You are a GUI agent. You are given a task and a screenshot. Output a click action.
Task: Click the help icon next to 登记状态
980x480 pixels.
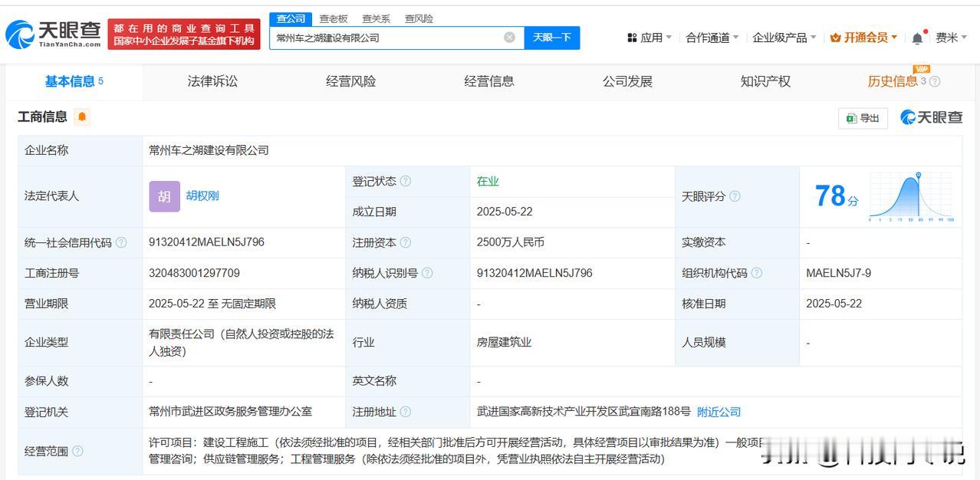click(x=406, y=181)
